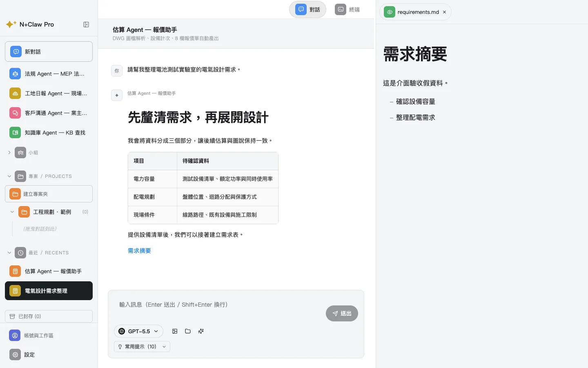Expand the 常用提示 (10) prompts dropdown

point(142,346)
